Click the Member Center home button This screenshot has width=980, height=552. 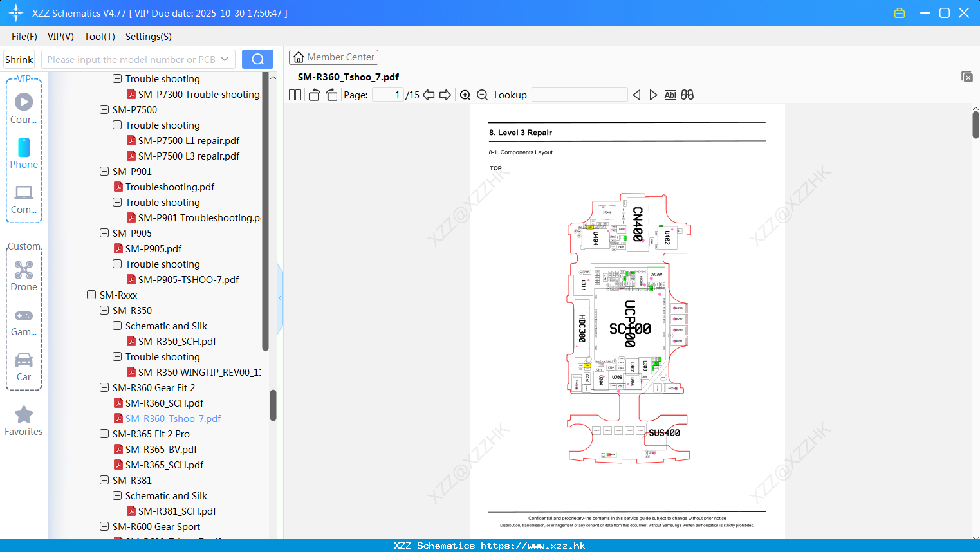(x=333, y=57)
